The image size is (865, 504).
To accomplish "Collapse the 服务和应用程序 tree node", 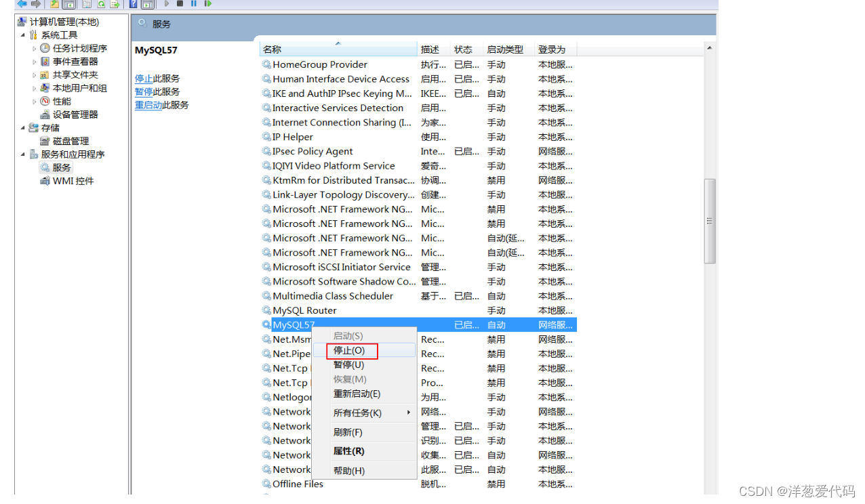I will tap(23, 154).
